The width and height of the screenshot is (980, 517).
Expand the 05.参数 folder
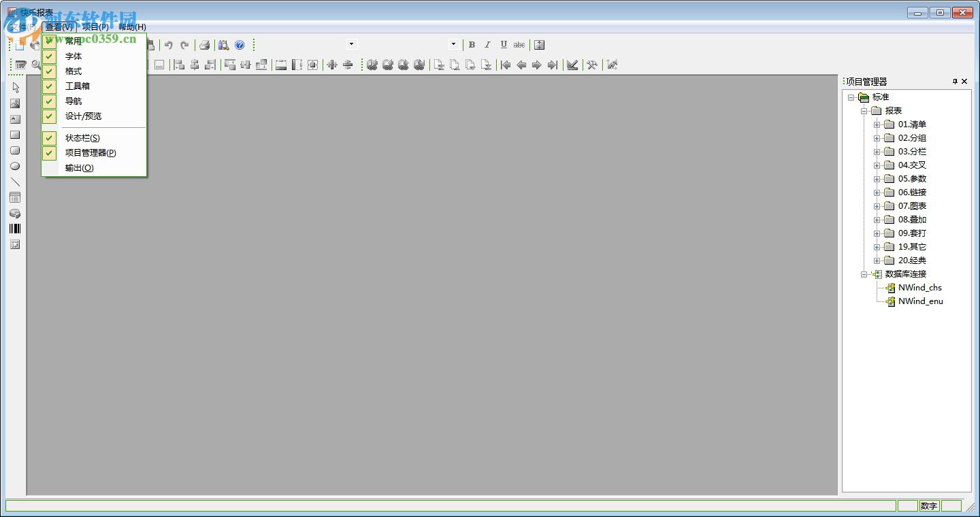tap(877, 179)
